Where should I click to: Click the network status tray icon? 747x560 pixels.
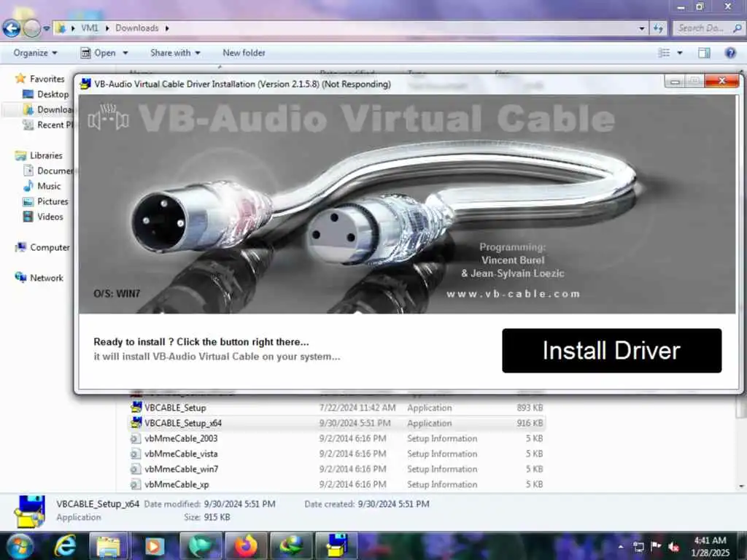tap(638, 546)
